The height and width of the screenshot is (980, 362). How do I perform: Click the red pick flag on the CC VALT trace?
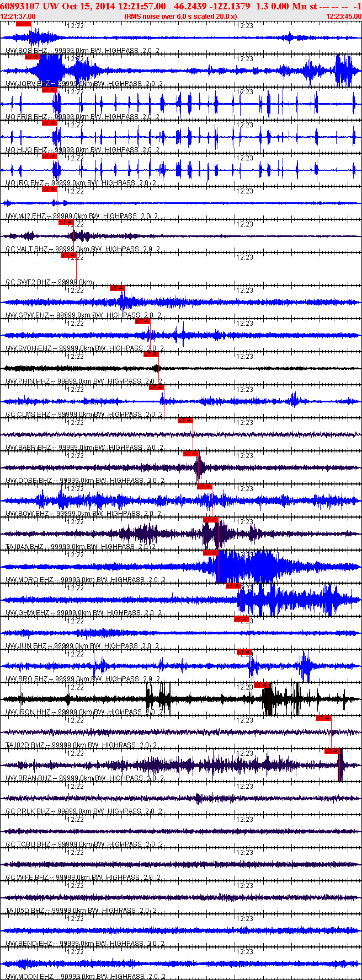[x=66, y=222]
